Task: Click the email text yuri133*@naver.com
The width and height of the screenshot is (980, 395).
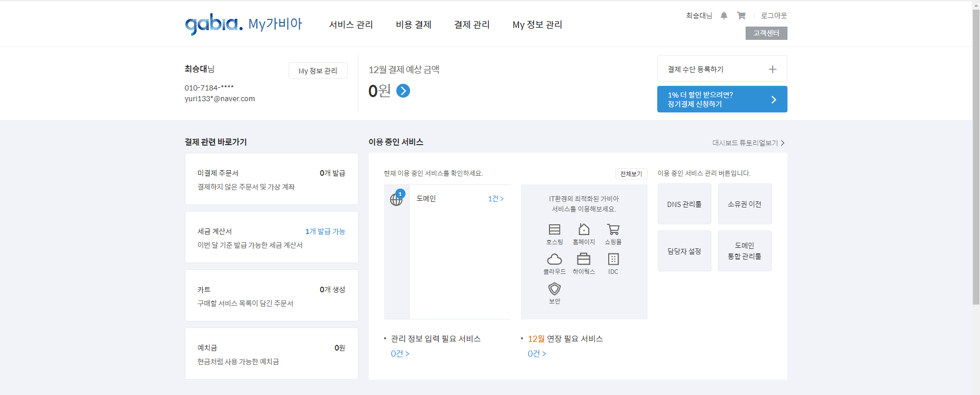Action: point(220,99)
